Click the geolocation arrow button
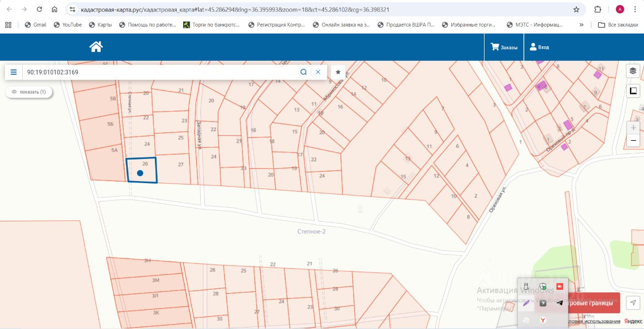Image resolution: width=644 pixels, height=329 pixels. click(x=633, y=302)
